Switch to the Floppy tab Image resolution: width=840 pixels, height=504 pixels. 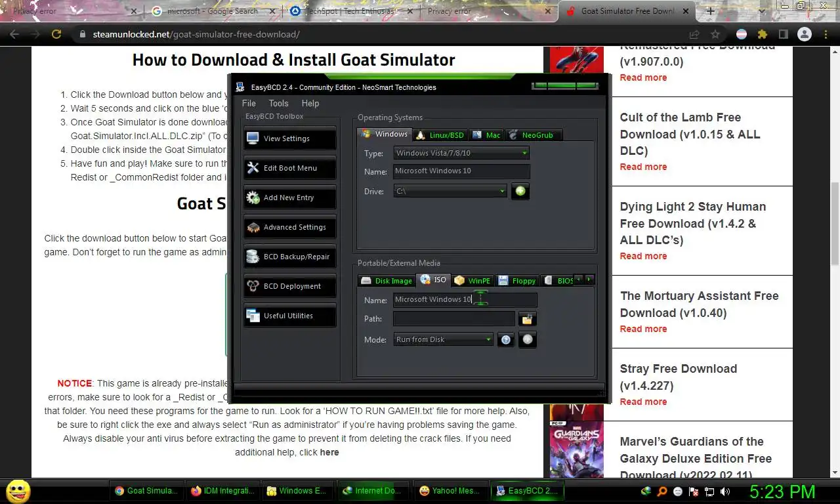tap(517, 281)
